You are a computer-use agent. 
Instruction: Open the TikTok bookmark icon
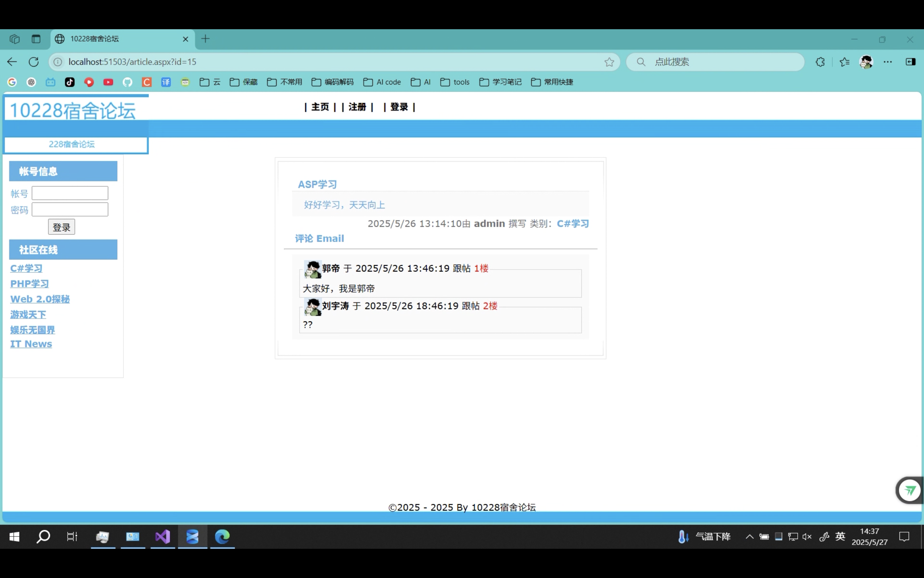pos(69,82)
